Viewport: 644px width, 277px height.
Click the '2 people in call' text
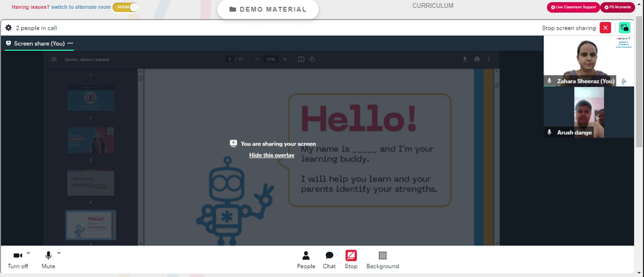click(x=36, y=28)
